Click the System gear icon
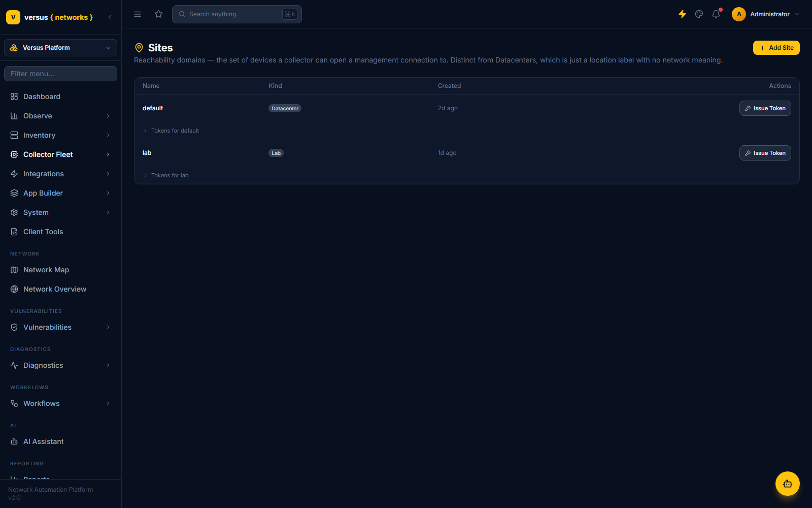This screenshot has width=812, height=508. (14, 212)
